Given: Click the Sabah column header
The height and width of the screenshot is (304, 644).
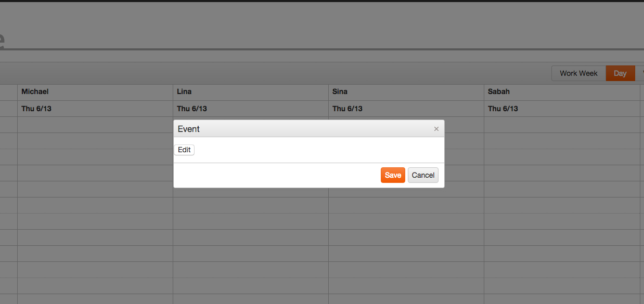Looking at the screenshot, I should (x=498, y=91).
